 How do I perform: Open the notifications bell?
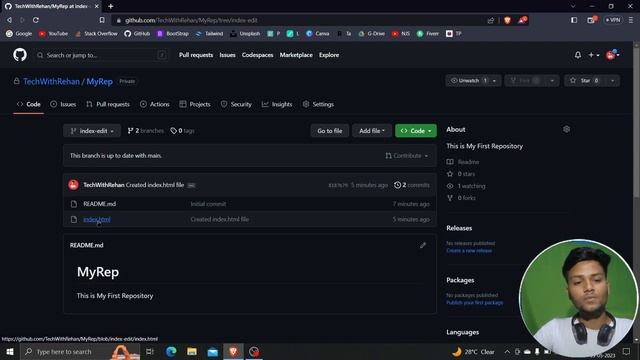(578, 55)
